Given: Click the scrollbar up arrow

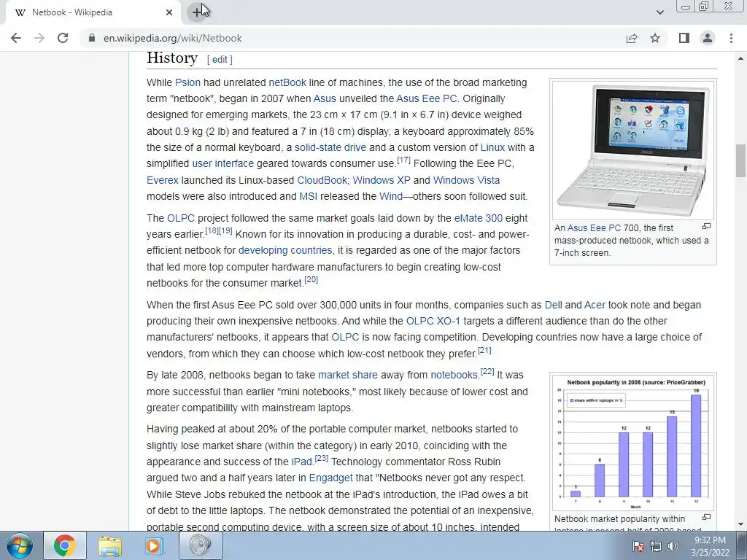Looking at the screenshot, I should tap(741, 58).
